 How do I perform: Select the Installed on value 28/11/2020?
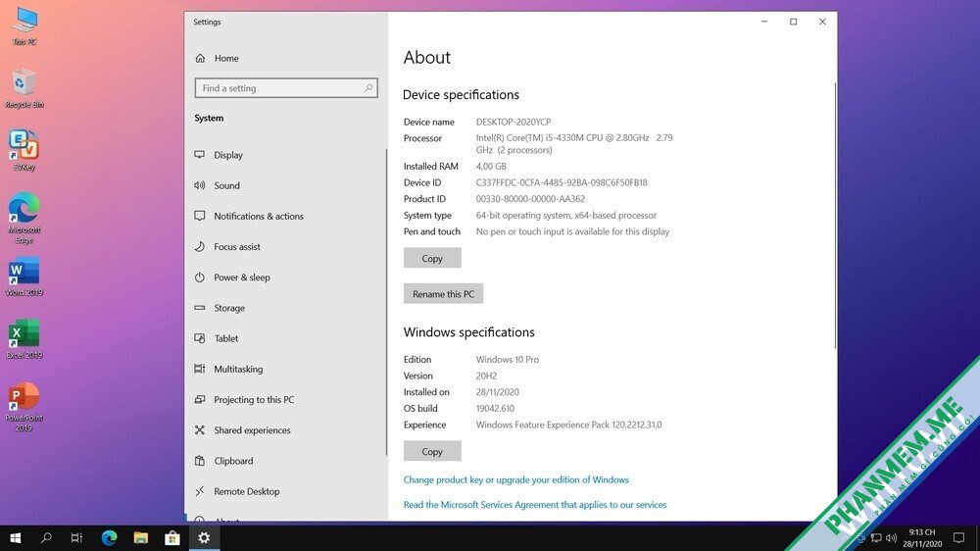coord(498,392)
